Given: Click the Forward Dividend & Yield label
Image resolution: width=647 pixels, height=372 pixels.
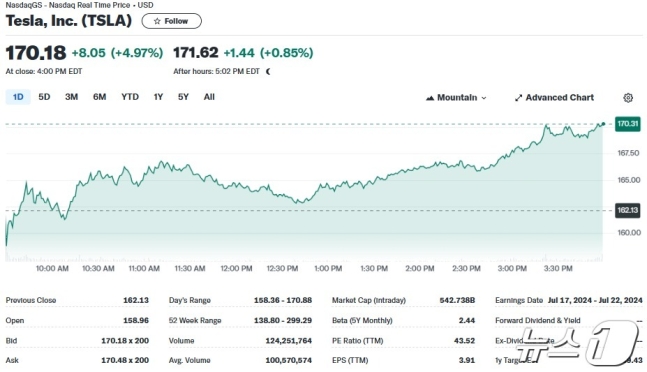Looking at the screenshot, I should (x=538, y=320).
